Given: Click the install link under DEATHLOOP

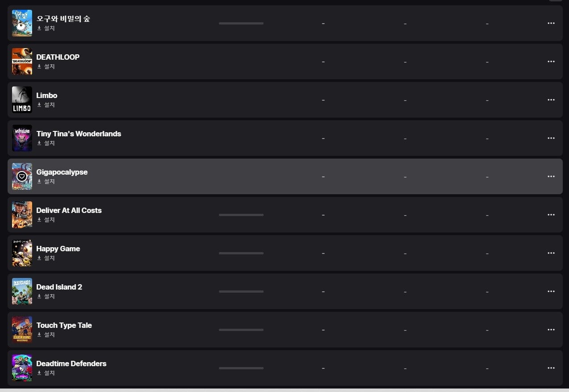Looking at the screenshot, I should click(x=46, y=66).
